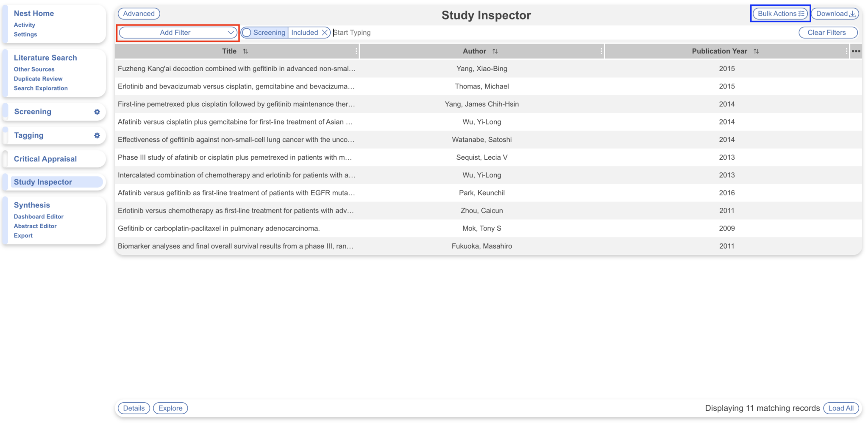Sort the Title column using its sort icon
This screenshot has width=868, height=423.
point(245,51)
